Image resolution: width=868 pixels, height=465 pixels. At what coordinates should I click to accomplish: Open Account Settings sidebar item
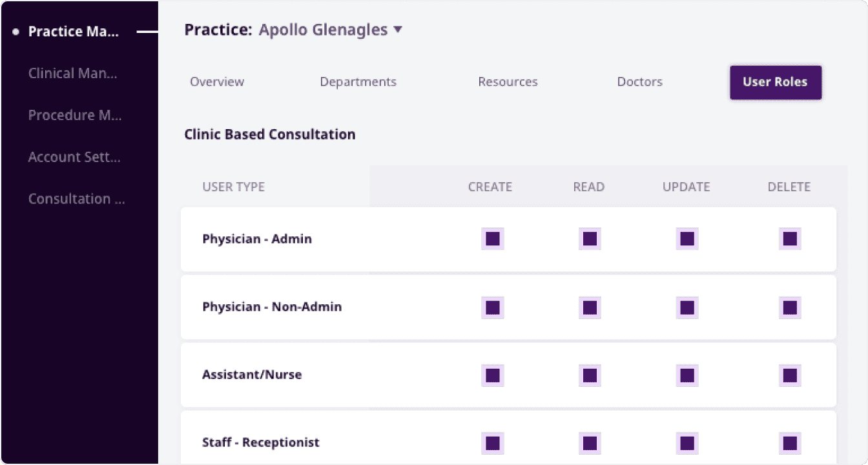74,157
